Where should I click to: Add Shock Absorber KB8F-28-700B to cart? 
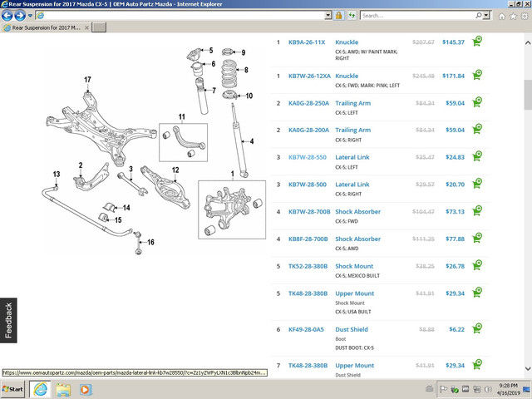point(477,238)
